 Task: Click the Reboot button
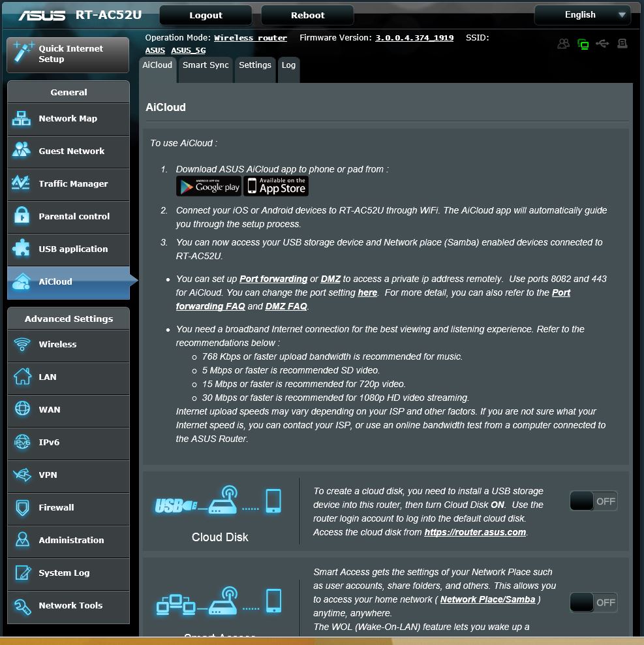click(x=307, y=15)
